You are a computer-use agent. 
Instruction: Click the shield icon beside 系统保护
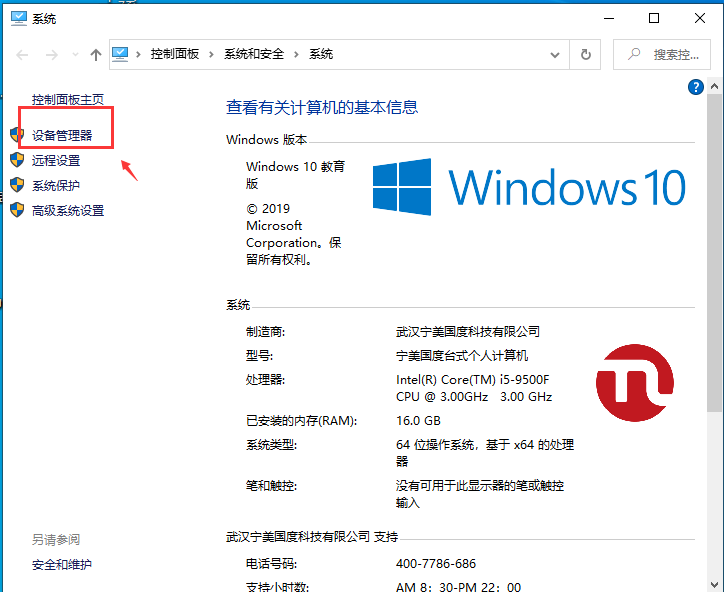[17, 185]
